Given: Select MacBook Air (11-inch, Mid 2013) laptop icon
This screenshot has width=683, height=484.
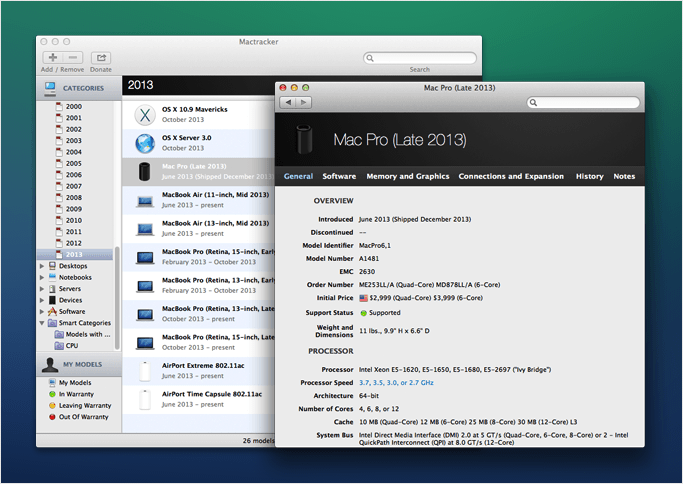Looking at the screenshot, I should (x=145, y=201).
